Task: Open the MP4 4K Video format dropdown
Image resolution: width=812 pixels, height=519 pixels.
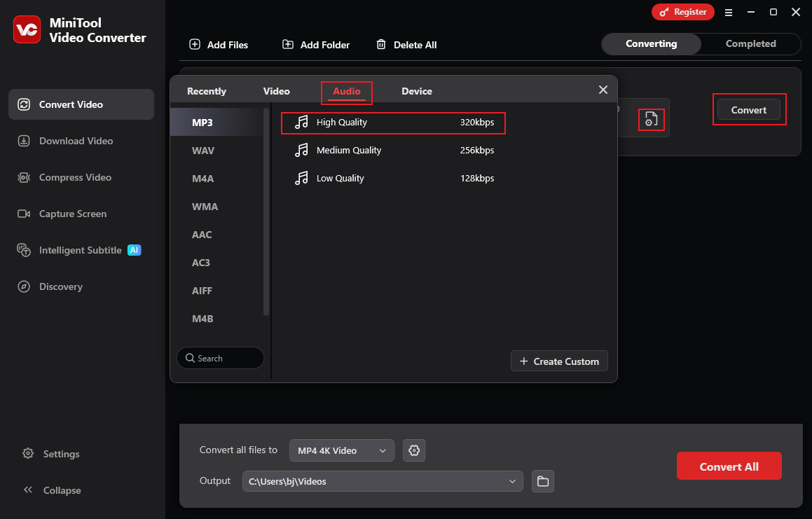Action: point(341,450)
